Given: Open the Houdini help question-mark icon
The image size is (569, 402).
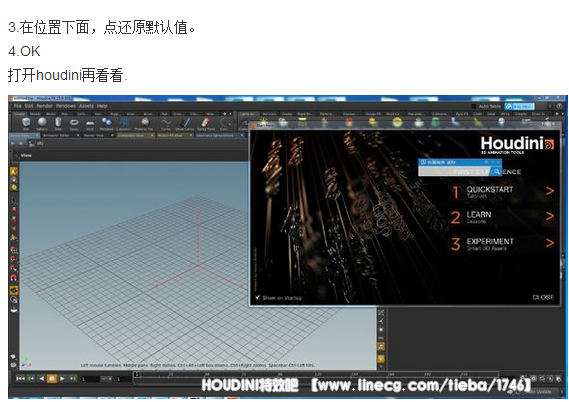Looking at the screenshot, I should (560, 106).
